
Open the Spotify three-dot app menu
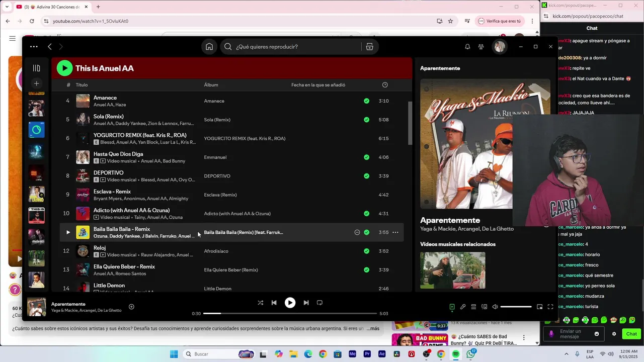point(34,47)
